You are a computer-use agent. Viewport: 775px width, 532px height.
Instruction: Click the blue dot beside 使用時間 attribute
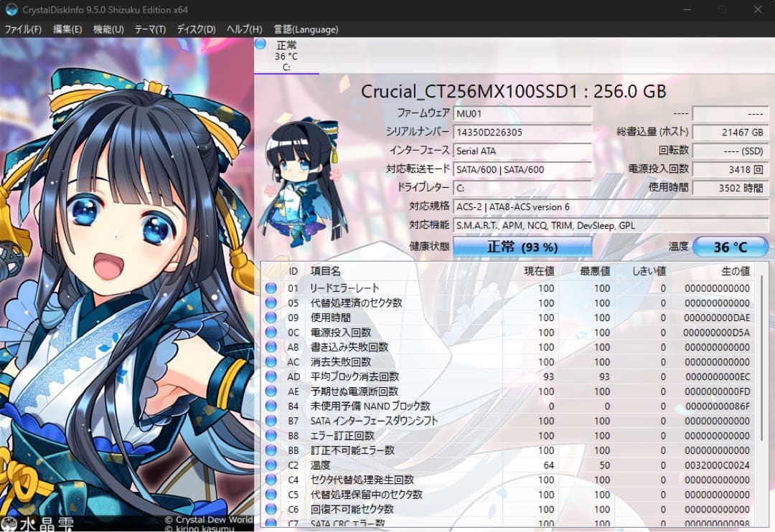pos(271,318)
